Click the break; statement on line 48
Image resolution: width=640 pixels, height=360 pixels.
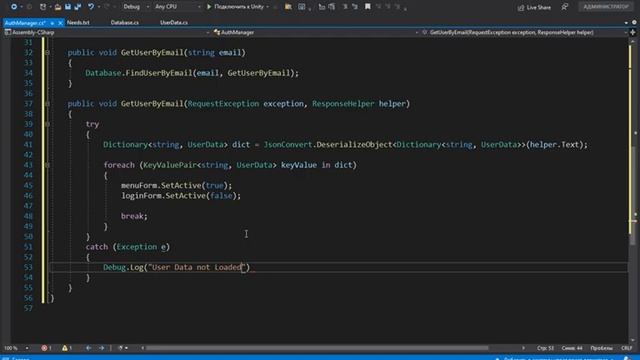pyautogui.click(x=134, y=216)
